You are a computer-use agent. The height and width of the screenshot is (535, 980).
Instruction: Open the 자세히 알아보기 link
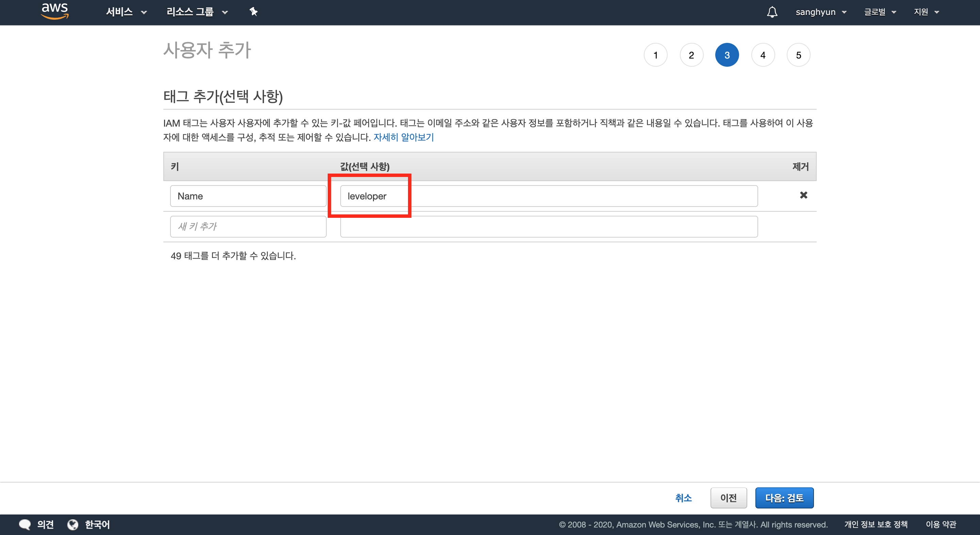pos(403,137)
